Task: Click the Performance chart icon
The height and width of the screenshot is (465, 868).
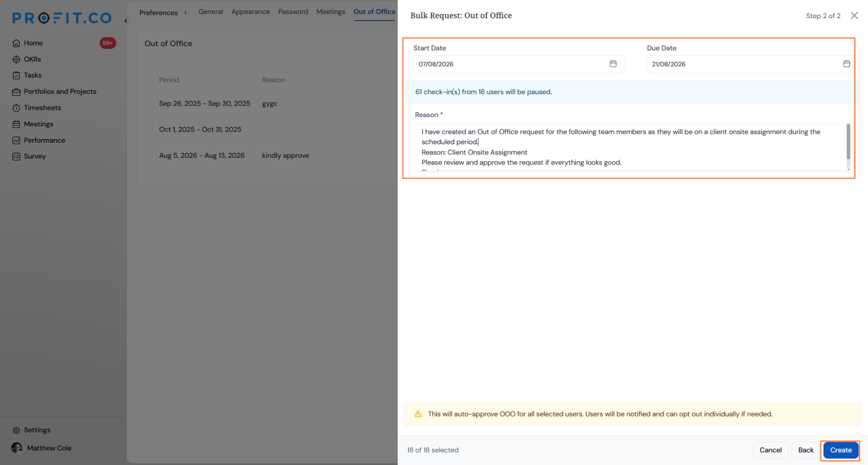Action: 16,140
